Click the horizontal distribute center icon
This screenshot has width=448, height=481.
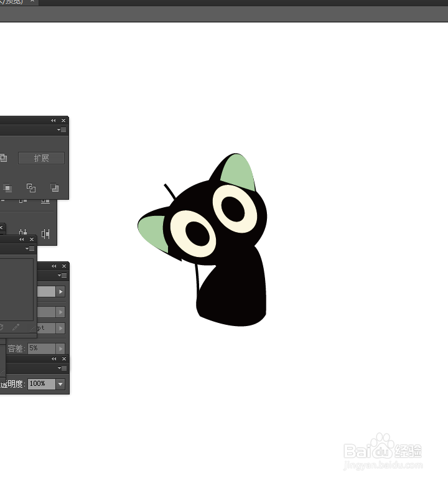click(23, 234)
